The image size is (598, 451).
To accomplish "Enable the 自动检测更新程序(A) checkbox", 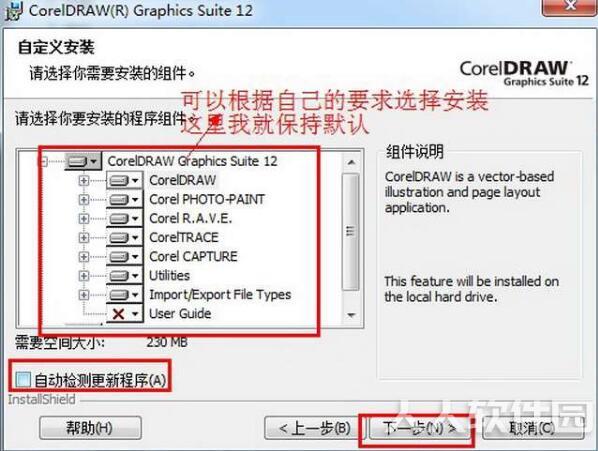I will coord(23,379).
